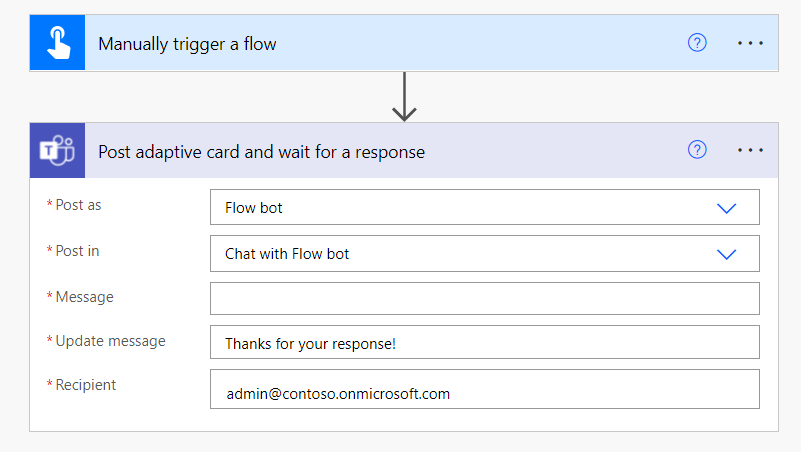Click into the empty Message field

pyautogui.click(x=484, y=298)
